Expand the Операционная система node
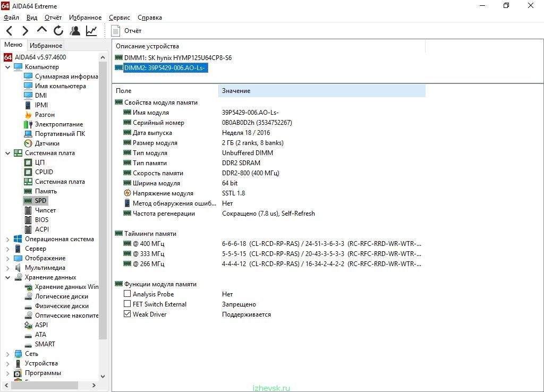 pyautogui.click(x=7, y=239)
